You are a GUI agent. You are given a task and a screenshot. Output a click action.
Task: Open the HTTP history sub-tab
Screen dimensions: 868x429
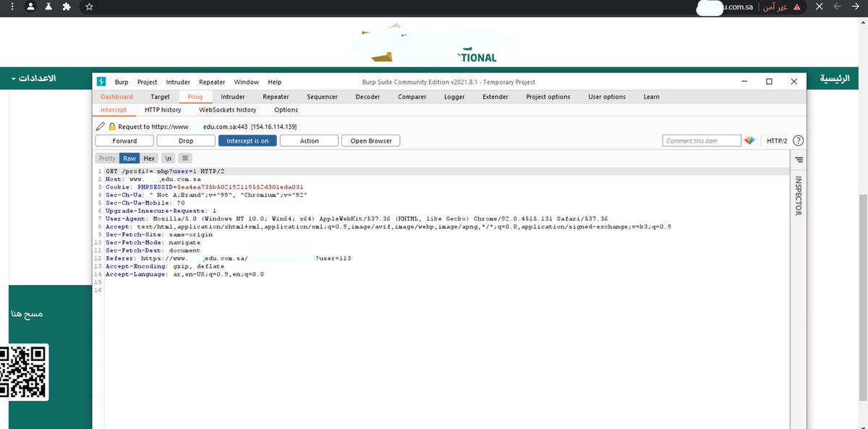[163, 110]
